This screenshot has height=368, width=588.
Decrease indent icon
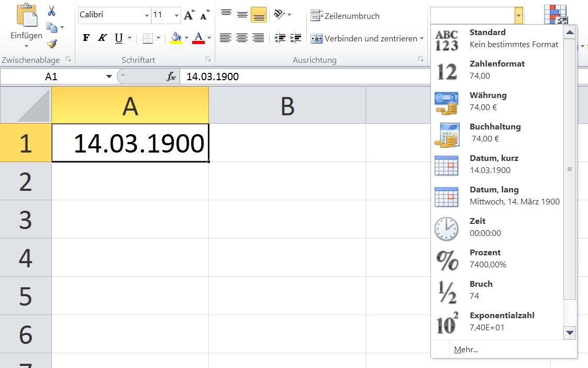pyautogui.click(x=280, y=38)
